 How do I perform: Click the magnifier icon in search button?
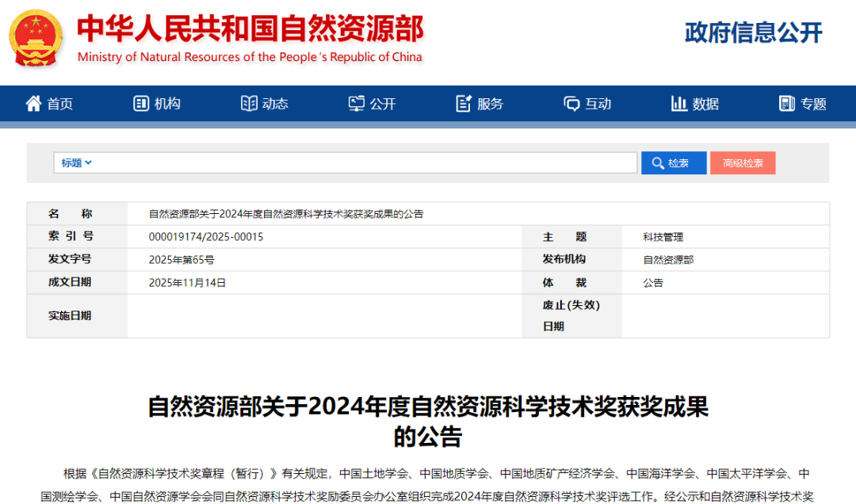tap(657, 163)
